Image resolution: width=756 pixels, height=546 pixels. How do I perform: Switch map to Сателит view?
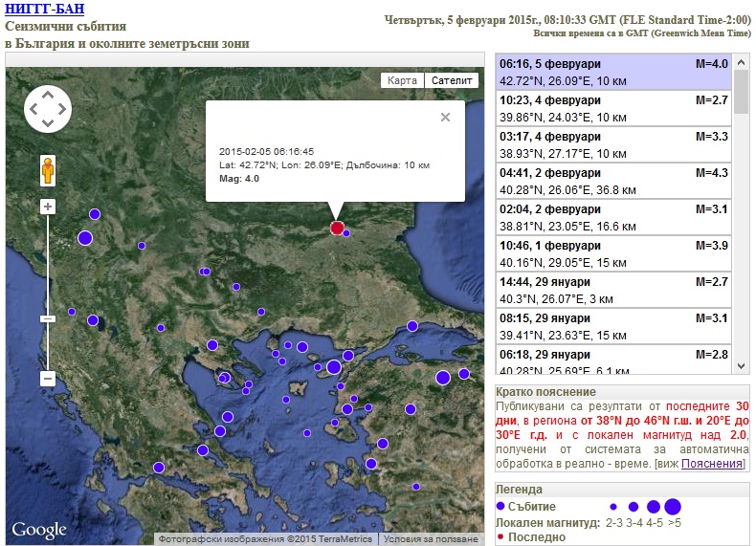click(x=452, y=80)
